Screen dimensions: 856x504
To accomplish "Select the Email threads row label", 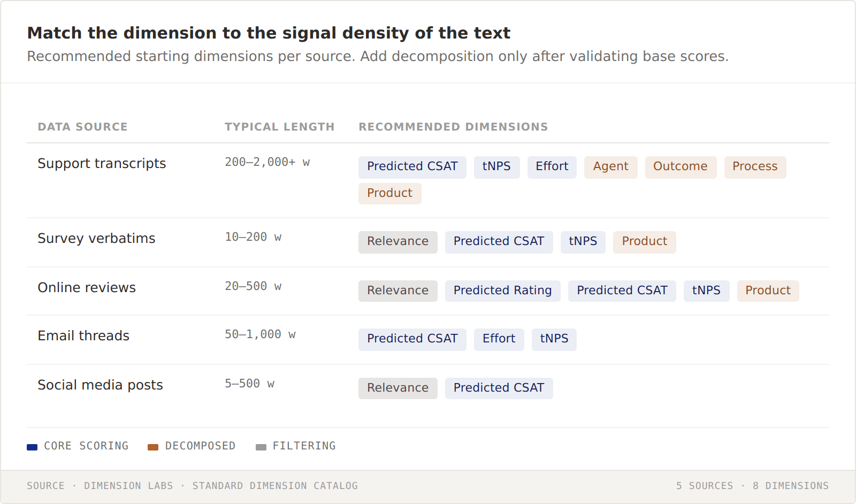I will [83, 336].
